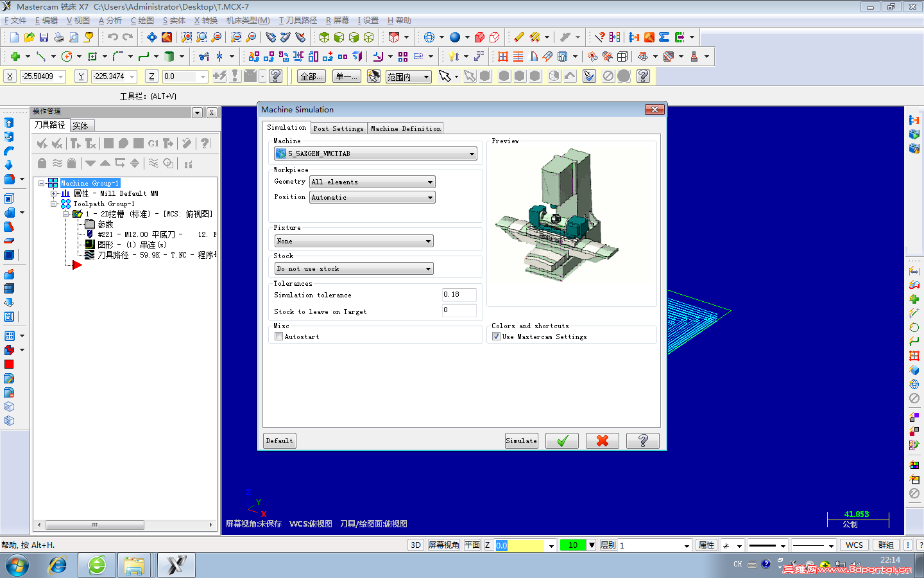Click the dialog help question mark button

(643, 441)
